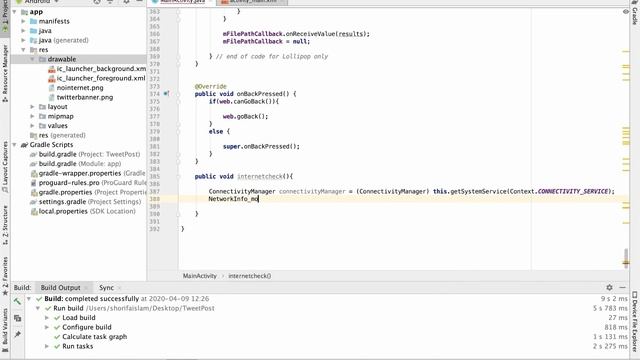Select the res (generated) folder
Image resolution: width=640 pixels, height=360 pixels.
(x=62, y=135)
